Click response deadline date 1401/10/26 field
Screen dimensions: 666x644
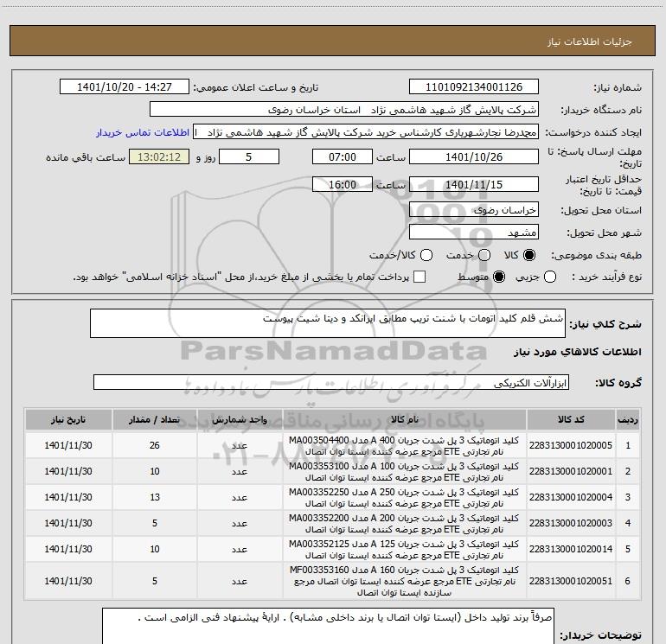coord(473,157)
